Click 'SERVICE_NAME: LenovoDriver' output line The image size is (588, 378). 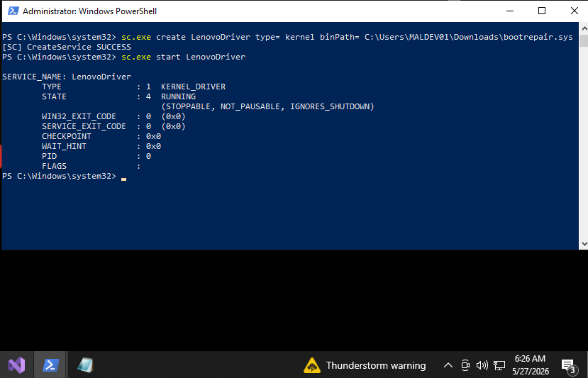click(67, 77)
